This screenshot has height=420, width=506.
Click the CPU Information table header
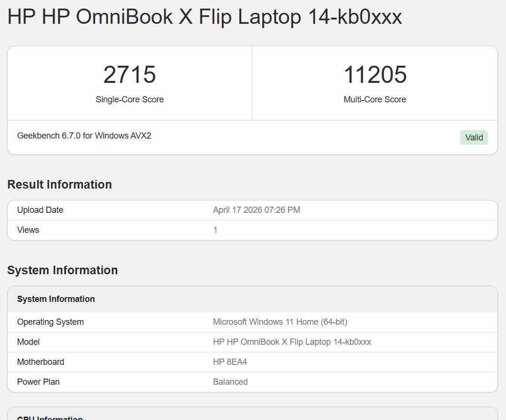(252, 414)
